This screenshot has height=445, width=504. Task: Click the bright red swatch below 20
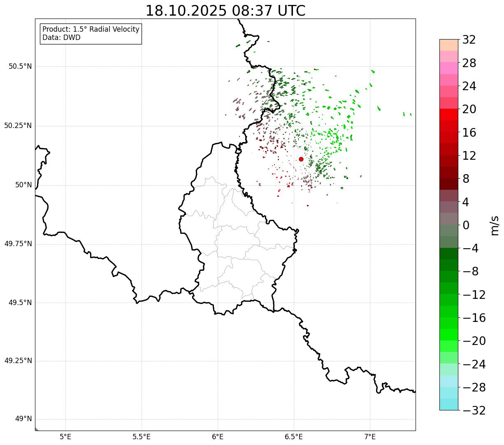(x=449, y=114)
